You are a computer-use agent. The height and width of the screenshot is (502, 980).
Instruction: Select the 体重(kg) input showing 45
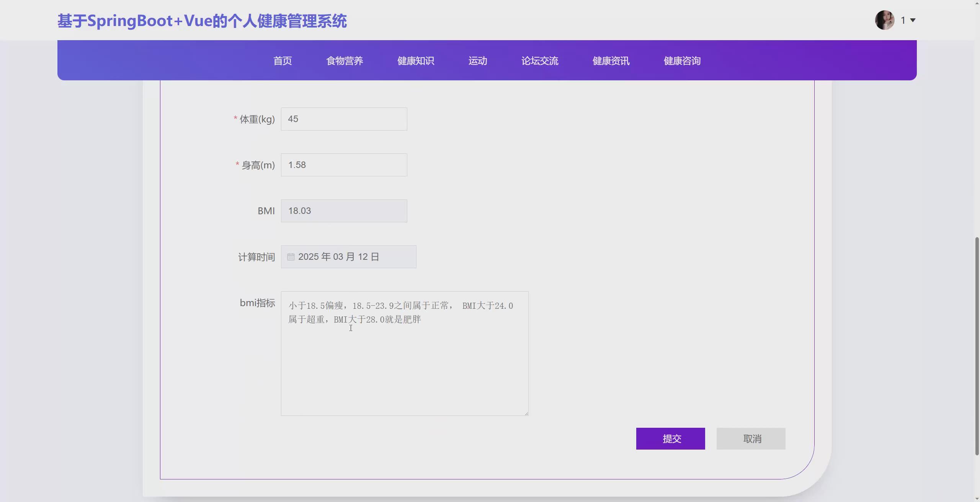(343, 119)
